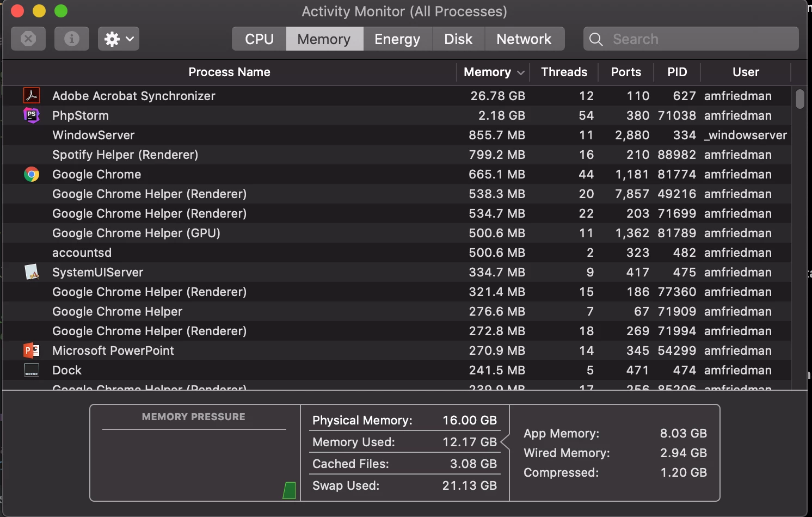Open the process info inspector icon
This screenshot has width=812, height=517.
click(x=72, y=39)
